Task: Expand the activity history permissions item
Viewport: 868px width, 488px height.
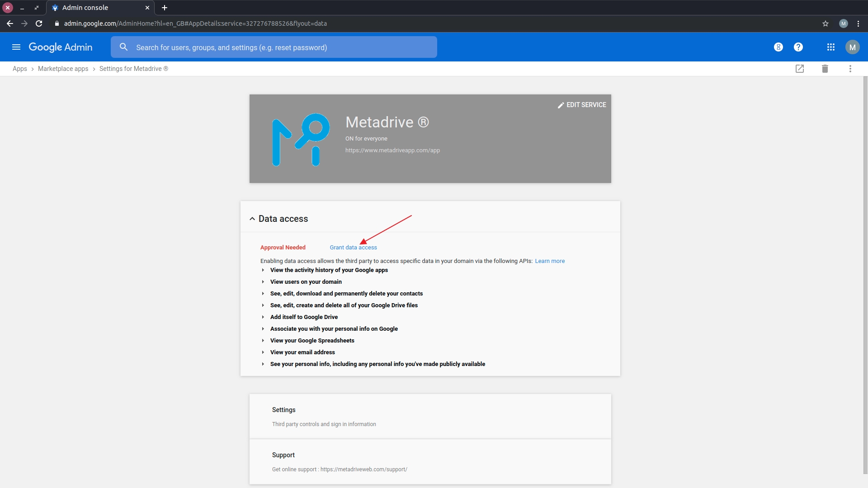Action: tap(263, 270)
